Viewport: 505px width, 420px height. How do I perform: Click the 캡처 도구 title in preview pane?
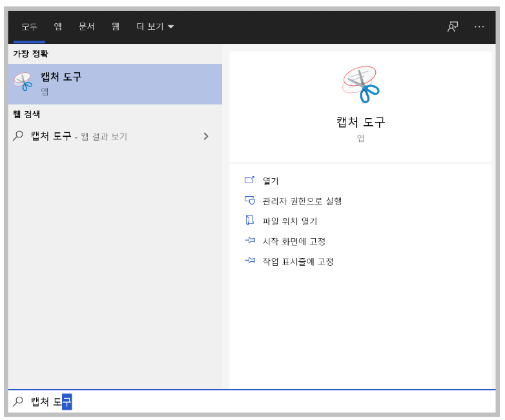point(360,123)
